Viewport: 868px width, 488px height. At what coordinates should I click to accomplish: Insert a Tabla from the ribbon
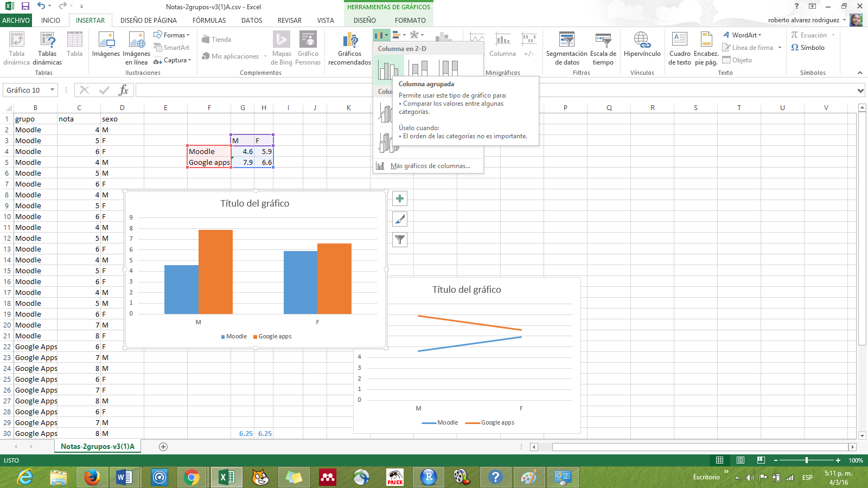pos(74,44)
